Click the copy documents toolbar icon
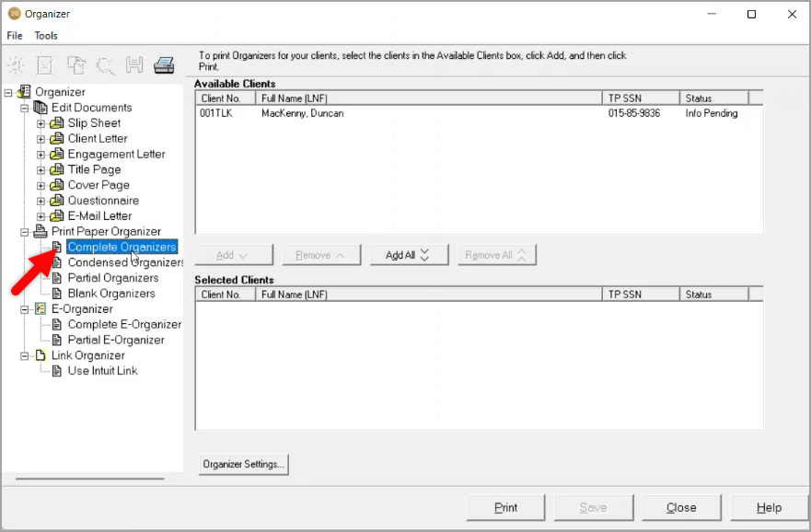Screen dimensions: 811x532 76,65
